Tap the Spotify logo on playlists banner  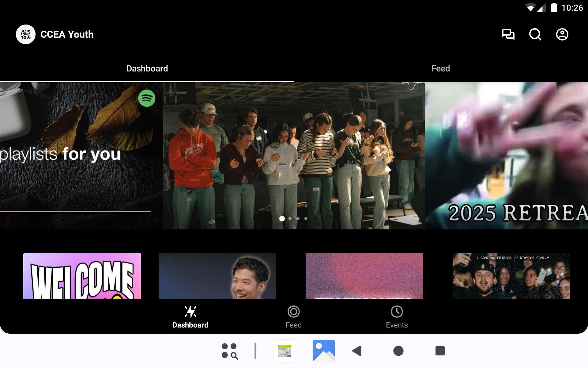(x=147, y=98)
